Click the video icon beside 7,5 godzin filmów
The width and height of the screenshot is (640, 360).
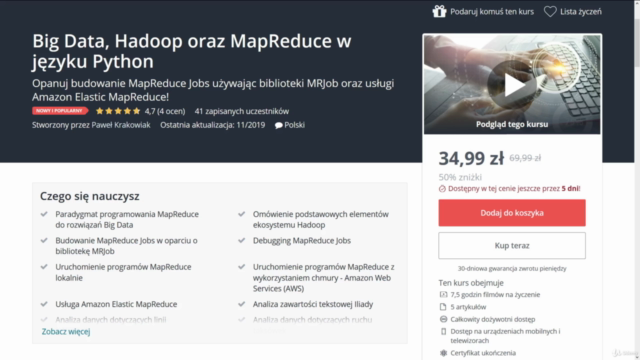tap(443, 294)
